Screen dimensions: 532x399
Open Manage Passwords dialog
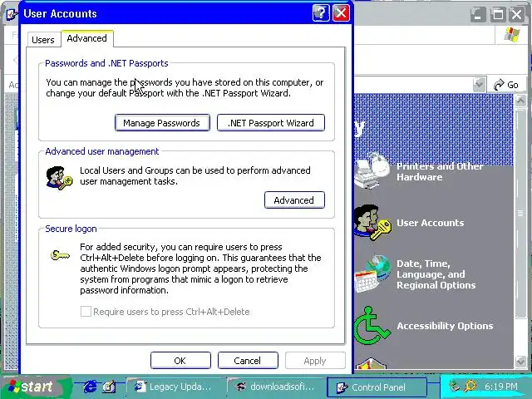click(x=162, y=123)
